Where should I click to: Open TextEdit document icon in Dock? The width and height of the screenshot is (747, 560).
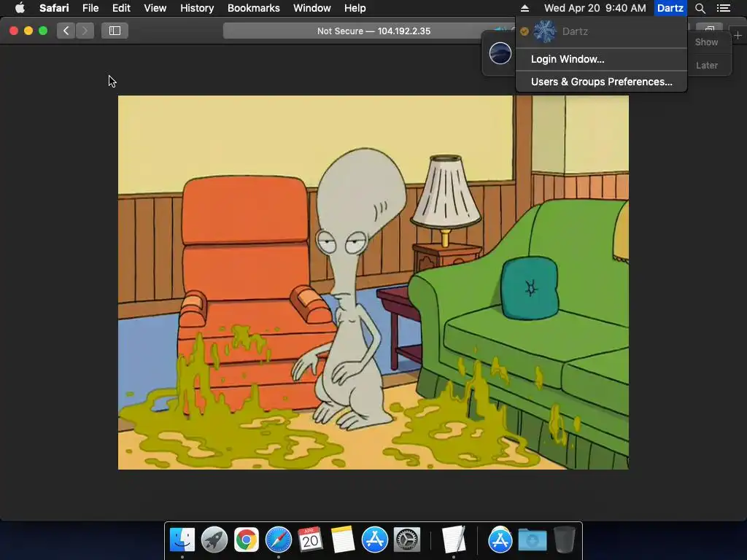click(453, 540)
